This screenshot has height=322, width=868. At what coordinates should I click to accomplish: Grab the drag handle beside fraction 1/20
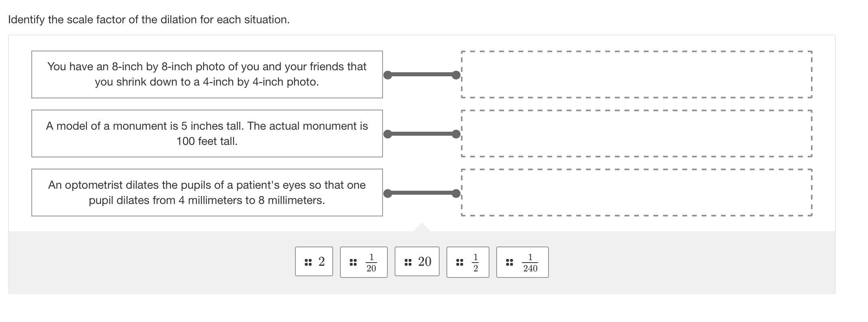click(353, 262)
